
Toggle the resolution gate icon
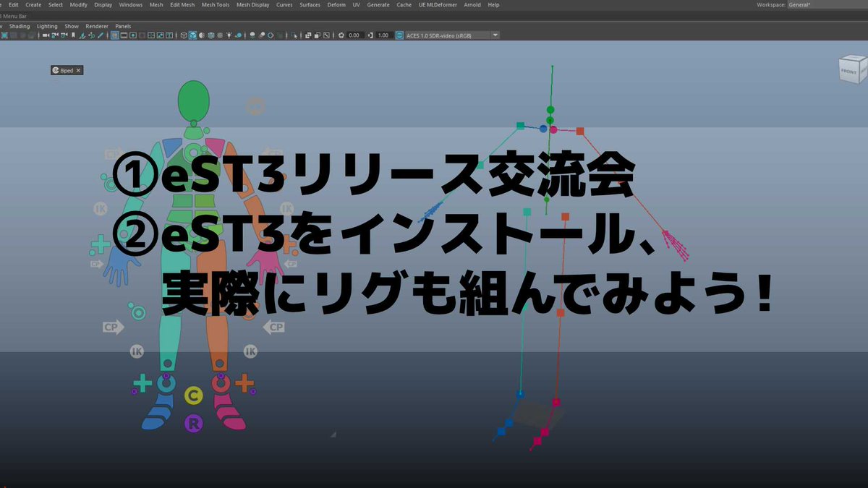coord(133,34)
